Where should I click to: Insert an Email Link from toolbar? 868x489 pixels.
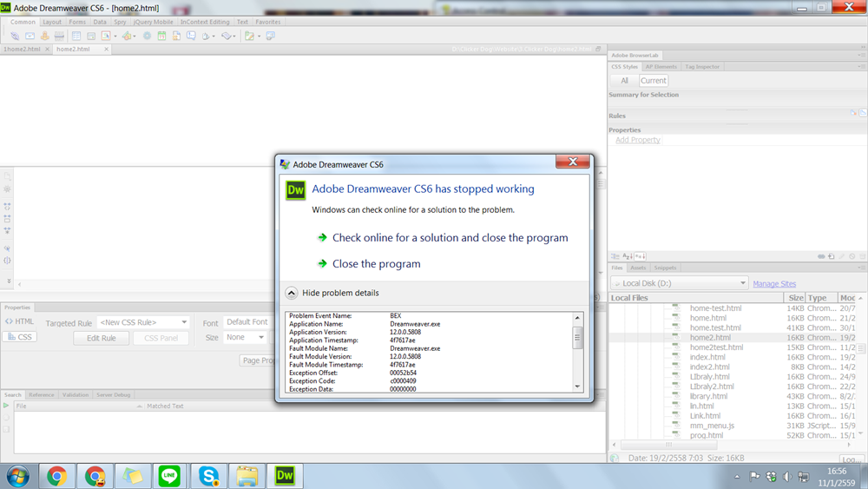pos(30,36)
